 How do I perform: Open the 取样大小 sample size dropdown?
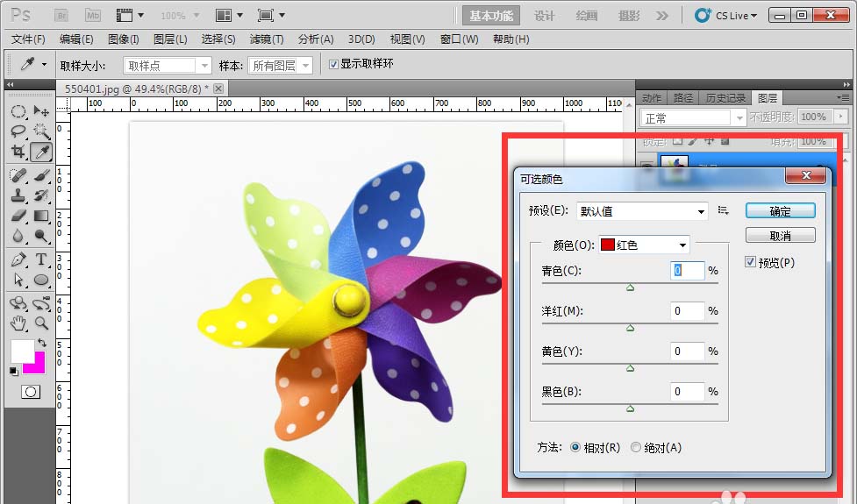click(167, 65)
